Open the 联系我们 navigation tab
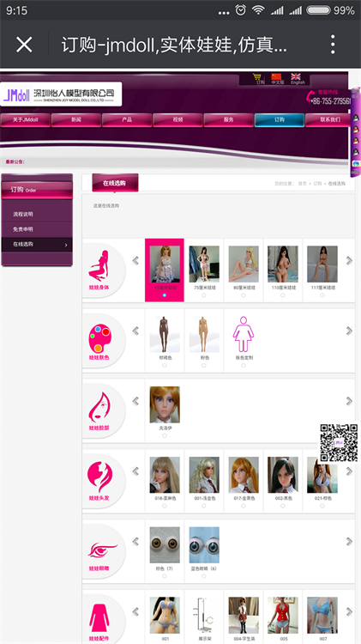 coord(330,119)
